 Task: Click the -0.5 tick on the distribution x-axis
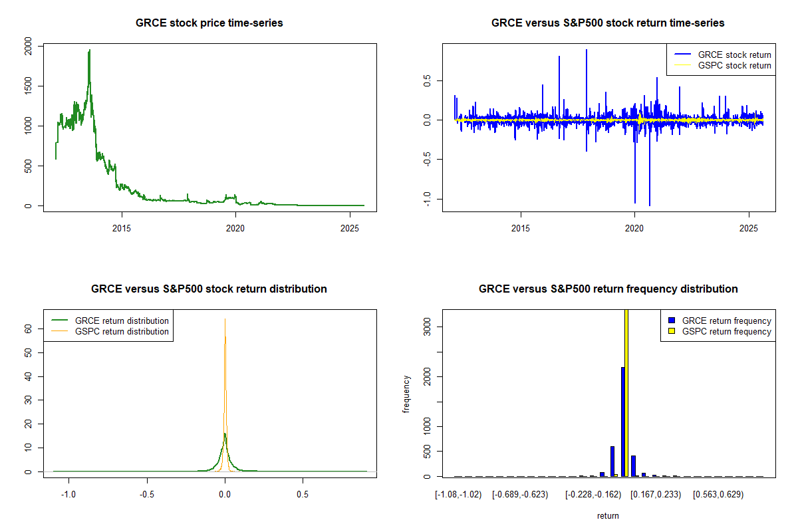coord(147,495)
